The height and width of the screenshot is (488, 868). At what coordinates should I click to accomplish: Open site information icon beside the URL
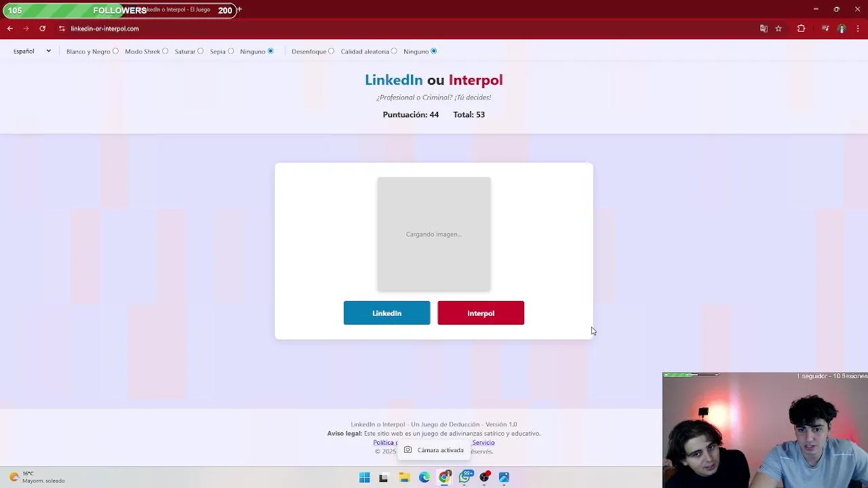(62, 28)
